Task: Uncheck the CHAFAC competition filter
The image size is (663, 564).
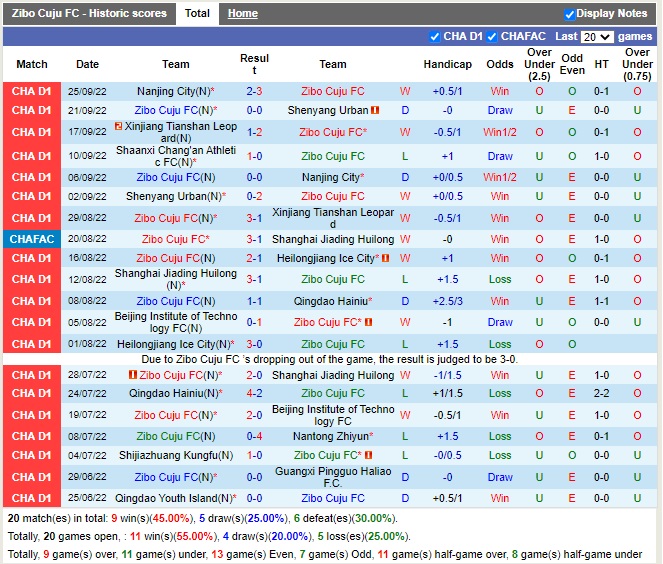Action: click(492, 37)
